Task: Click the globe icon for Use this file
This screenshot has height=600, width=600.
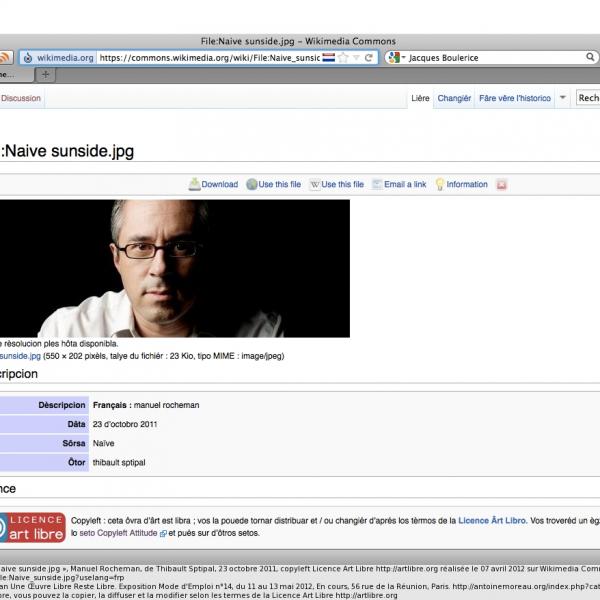Action: coord(251,184)
